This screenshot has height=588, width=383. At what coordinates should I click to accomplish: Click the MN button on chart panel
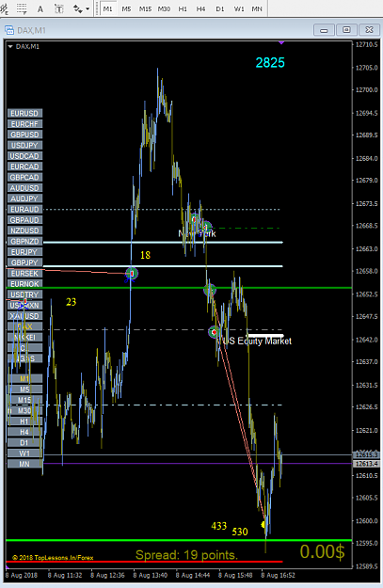tap(24, 464)
